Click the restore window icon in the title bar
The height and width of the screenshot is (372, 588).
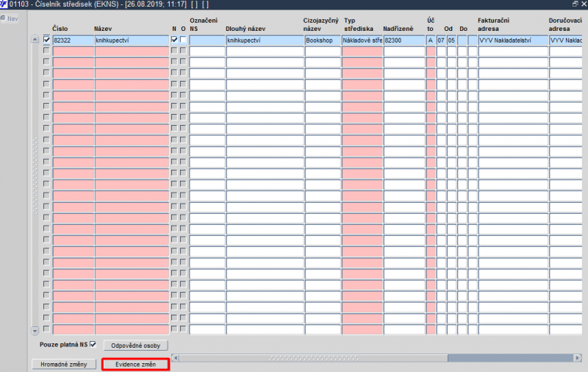576,4
